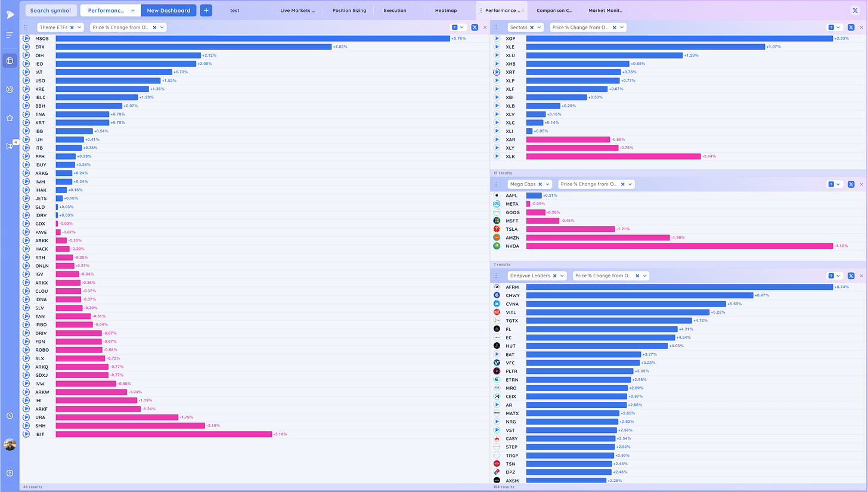Screen dimensions: 868x492
Task: Open the help question mark icon
Action: (x=10, y=473)
